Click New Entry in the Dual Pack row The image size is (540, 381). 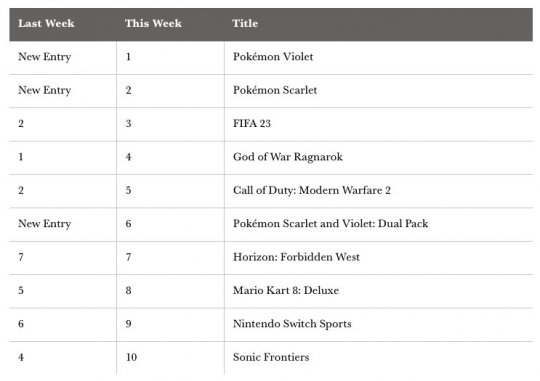(x=44, y=224)
